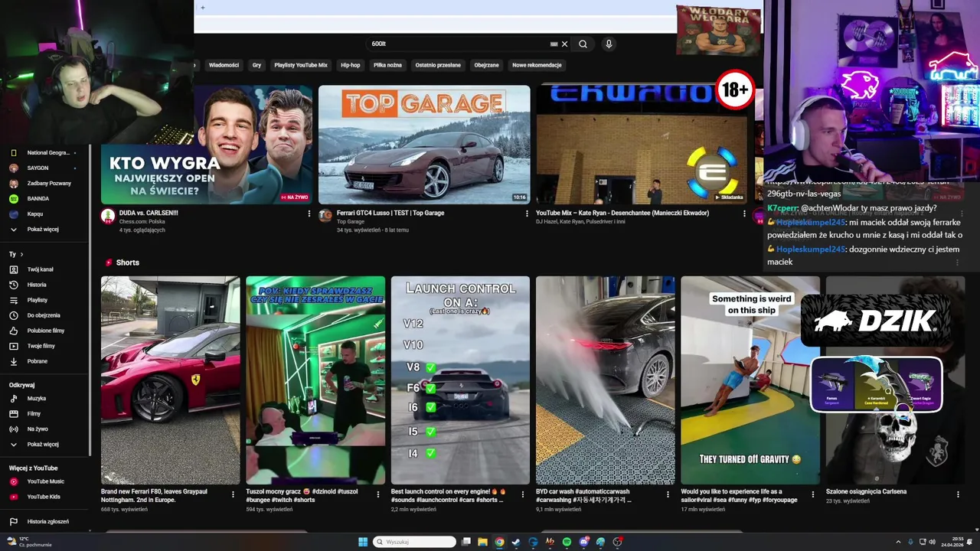Click the 600lt search input field
This screenshot has width=980, height=551.
(x=458, y=44)
